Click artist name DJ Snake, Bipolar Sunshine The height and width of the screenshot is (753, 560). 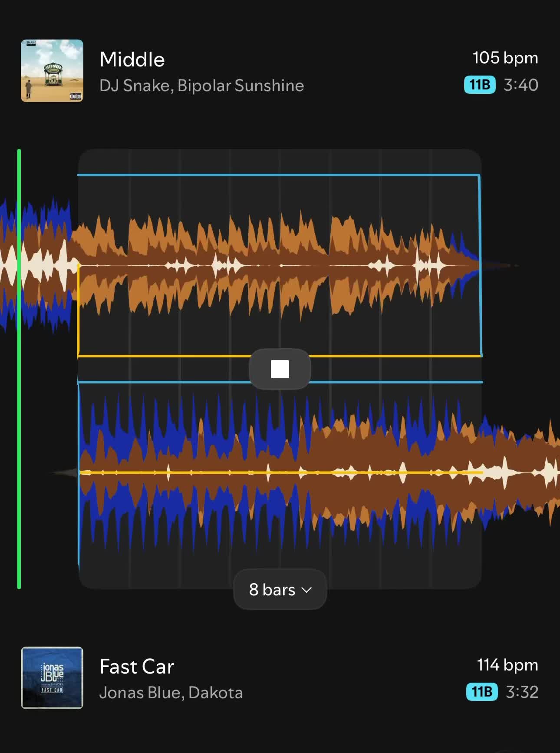click(x=201, y=86)
